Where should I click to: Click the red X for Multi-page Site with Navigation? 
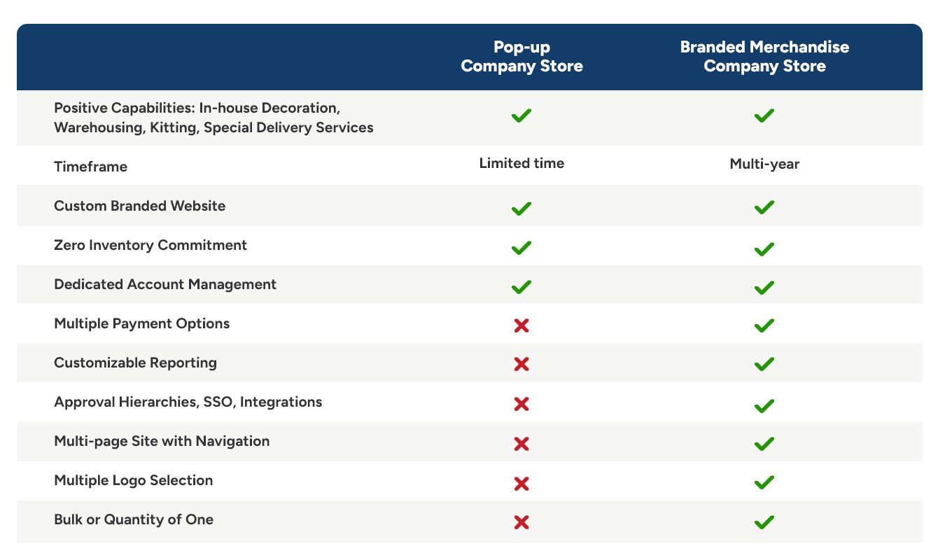pos(521,443)
